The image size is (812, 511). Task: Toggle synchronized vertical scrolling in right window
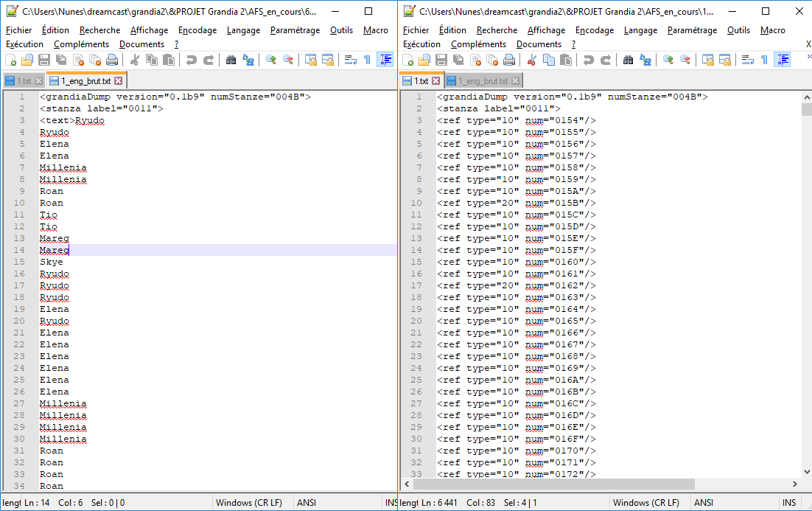[708, 60]
